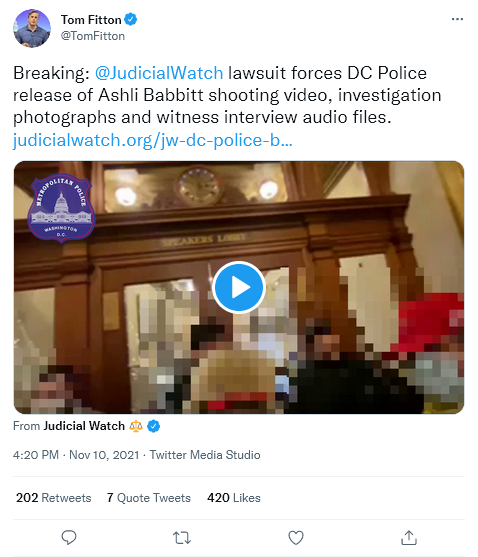View the 202 Retweets list

(x=54, y=498)
